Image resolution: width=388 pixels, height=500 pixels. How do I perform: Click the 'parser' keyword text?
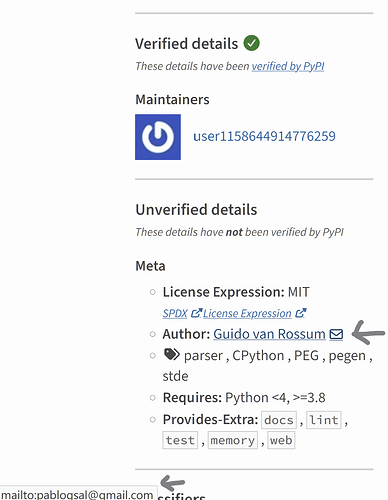pyautogui.click(x=203, y=356)
